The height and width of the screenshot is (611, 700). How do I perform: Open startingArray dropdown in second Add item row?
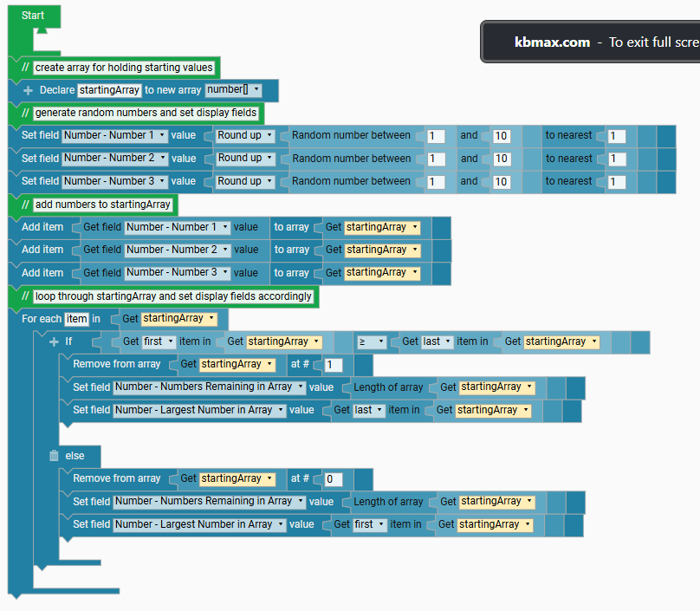pyautogui.click(x=383, y=250)
